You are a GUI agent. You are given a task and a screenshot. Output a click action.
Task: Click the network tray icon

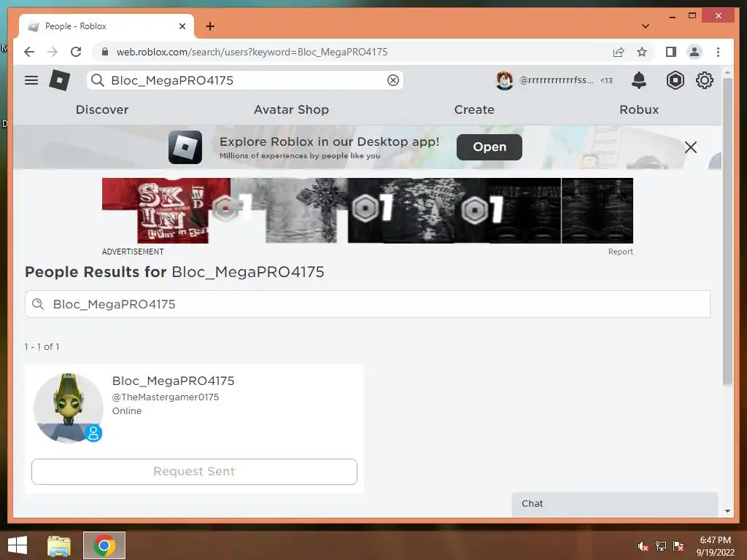[x=661, y=546]
